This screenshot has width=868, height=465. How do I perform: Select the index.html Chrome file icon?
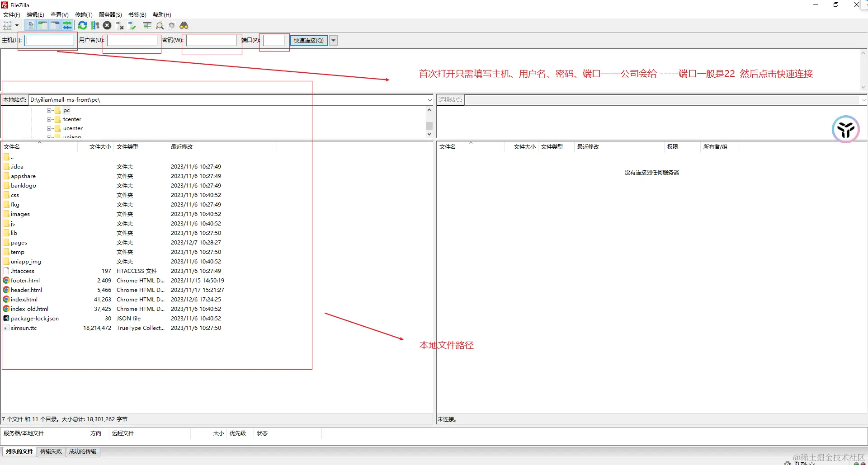pos(6,300)
